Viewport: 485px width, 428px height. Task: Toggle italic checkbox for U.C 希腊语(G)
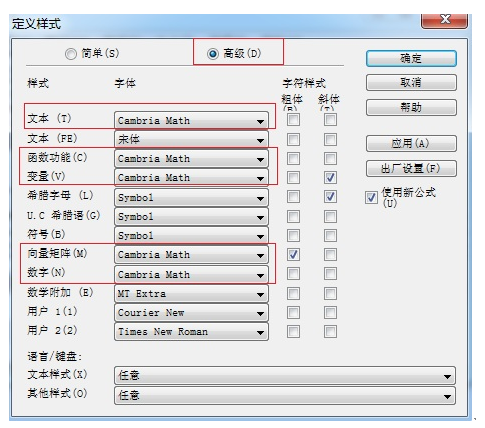pyautogui.click(x=330, y=217)
